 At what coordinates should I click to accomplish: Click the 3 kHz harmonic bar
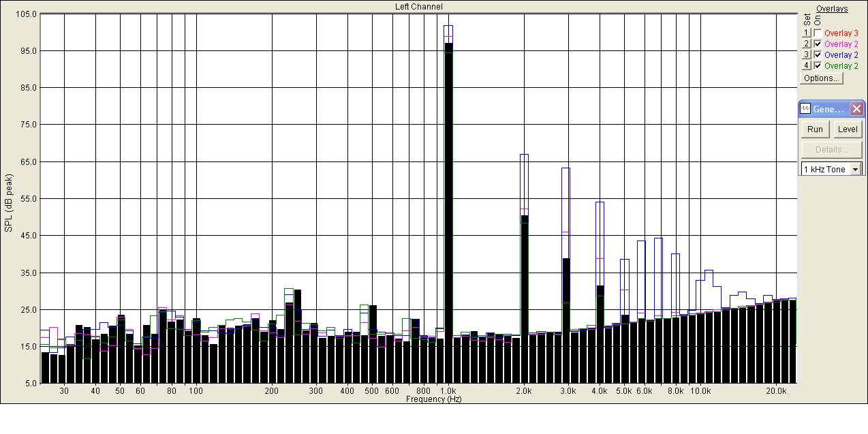pos(565,320)
